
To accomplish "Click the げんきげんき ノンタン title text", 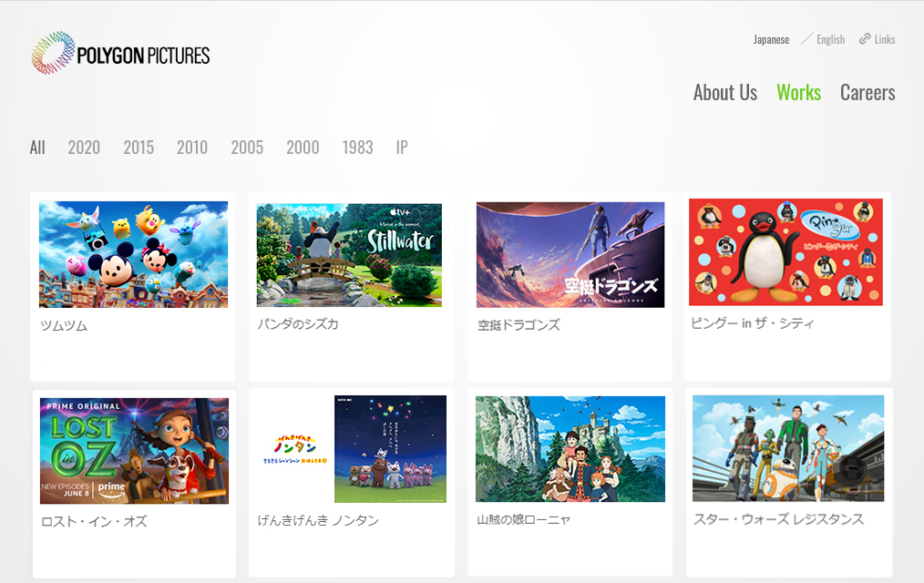I will [318, 520].
